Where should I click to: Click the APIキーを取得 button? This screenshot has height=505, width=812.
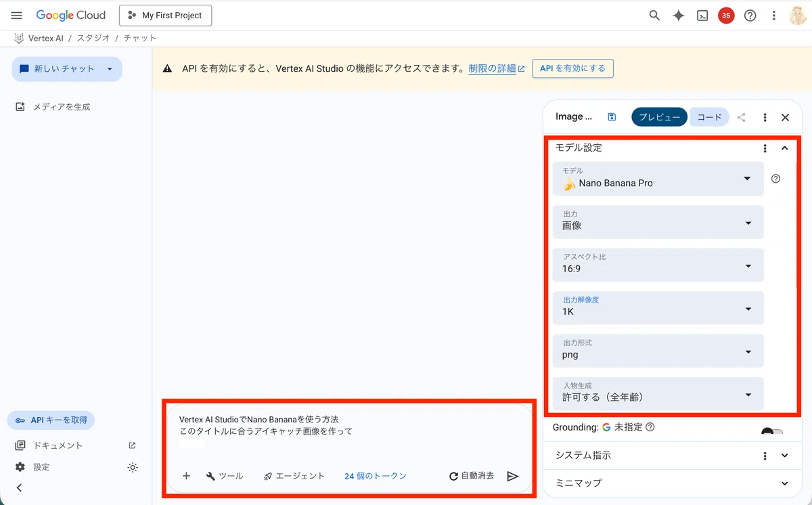pos(51,420)
